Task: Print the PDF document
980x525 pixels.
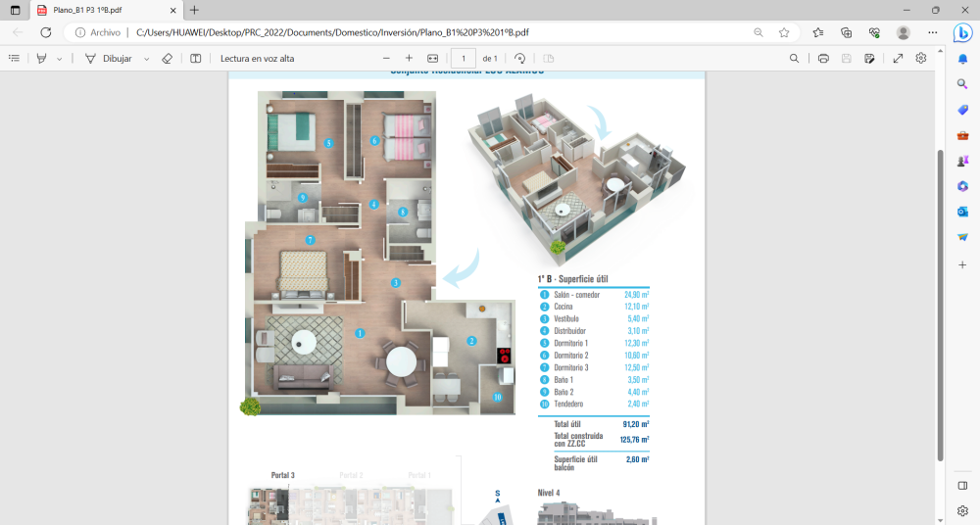Action: [823, 58]
